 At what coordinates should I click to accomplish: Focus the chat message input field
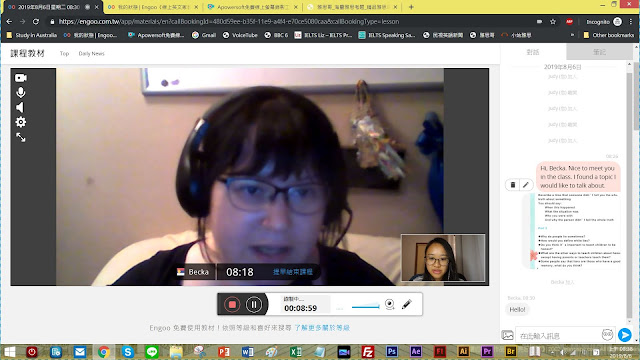pos(558,336)
